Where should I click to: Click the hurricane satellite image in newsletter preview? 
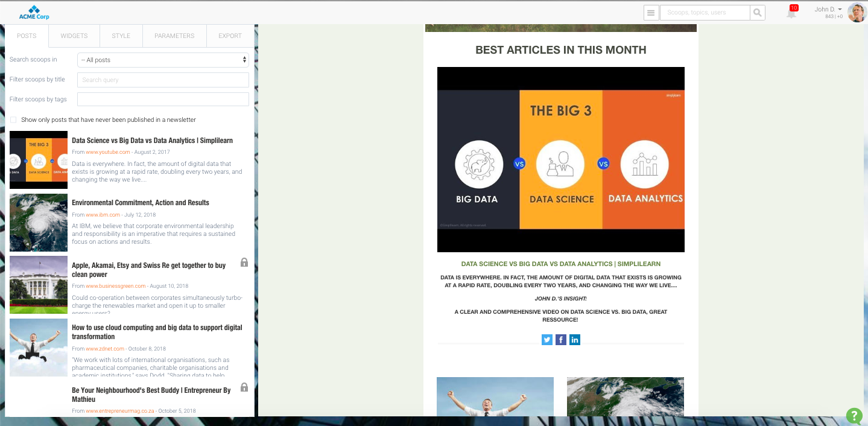[626, 396]
